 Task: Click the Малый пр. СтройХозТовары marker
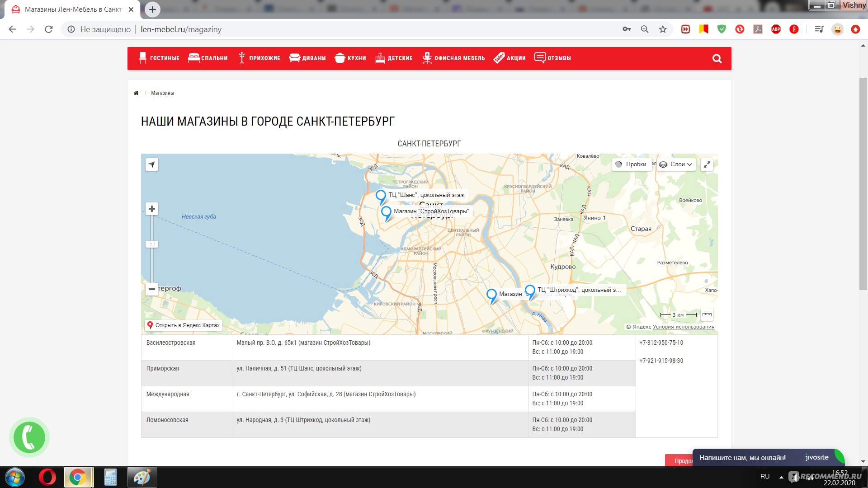pos(387,213)
